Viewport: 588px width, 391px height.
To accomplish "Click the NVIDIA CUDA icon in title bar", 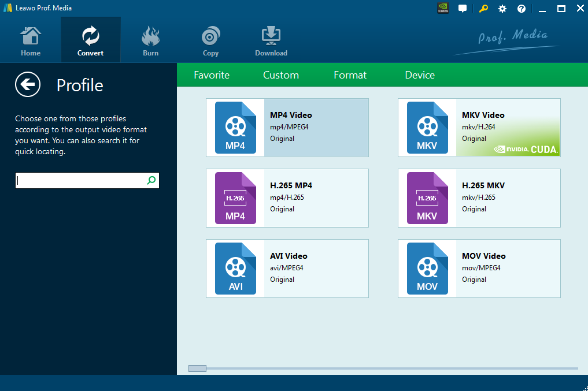I will 443,9.
